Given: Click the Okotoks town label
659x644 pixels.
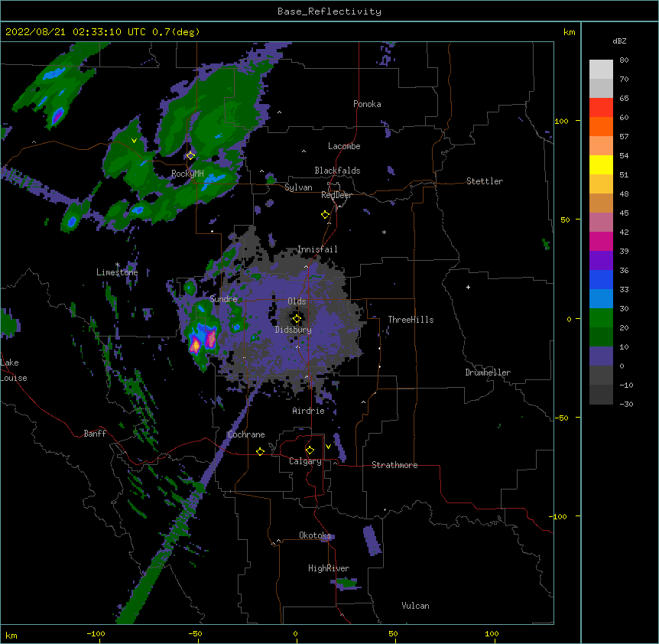Looking at the screenshot, I should pos(315,535).
